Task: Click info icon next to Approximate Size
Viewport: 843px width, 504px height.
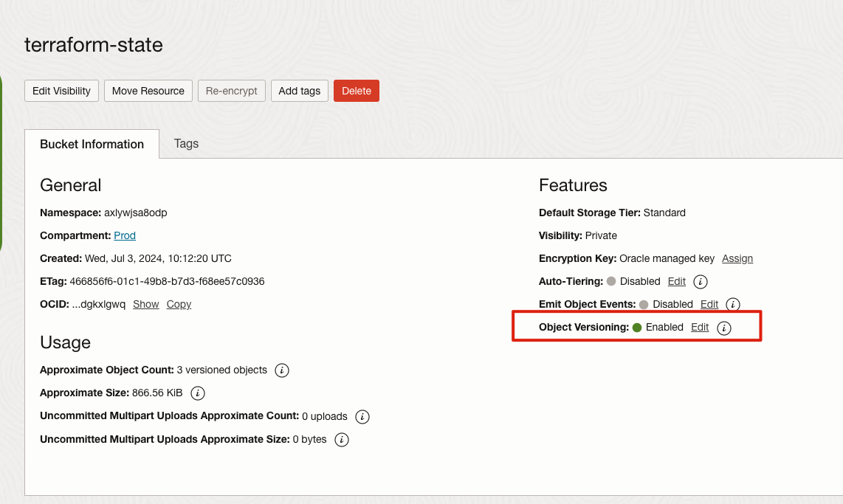Action: pyautogui.click(x=198, y=393)
